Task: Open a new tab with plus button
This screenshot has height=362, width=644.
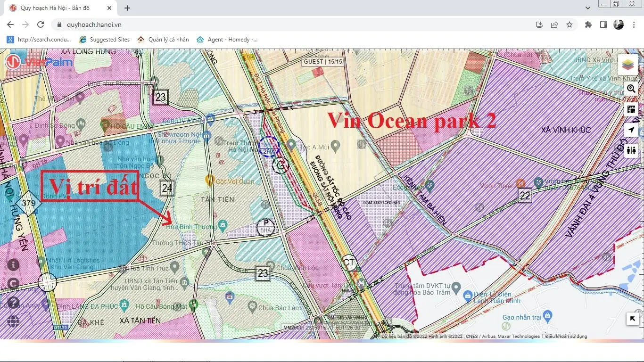Action: [127, 8]
